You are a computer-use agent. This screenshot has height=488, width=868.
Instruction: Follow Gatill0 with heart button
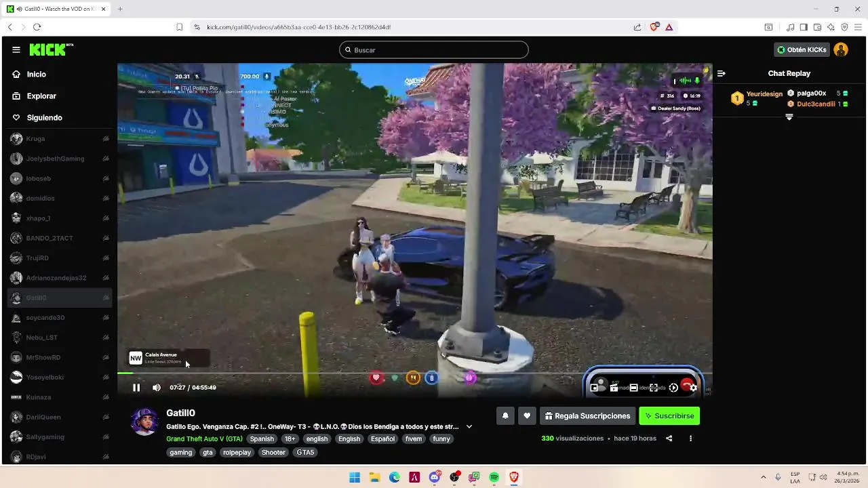click(527, 416)
